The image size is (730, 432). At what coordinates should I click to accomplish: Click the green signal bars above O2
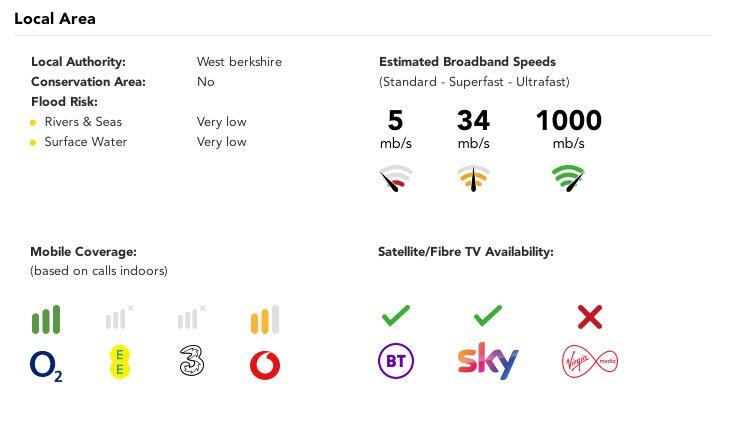[46, 319]
